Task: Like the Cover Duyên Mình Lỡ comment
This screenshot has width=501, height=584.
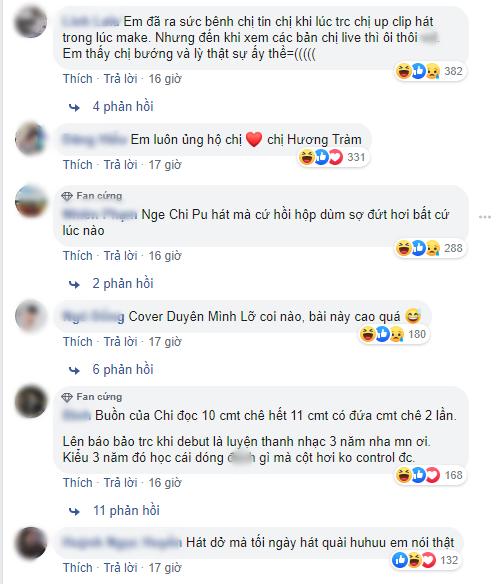Action: pyautogui.click(x=77, y=342)
